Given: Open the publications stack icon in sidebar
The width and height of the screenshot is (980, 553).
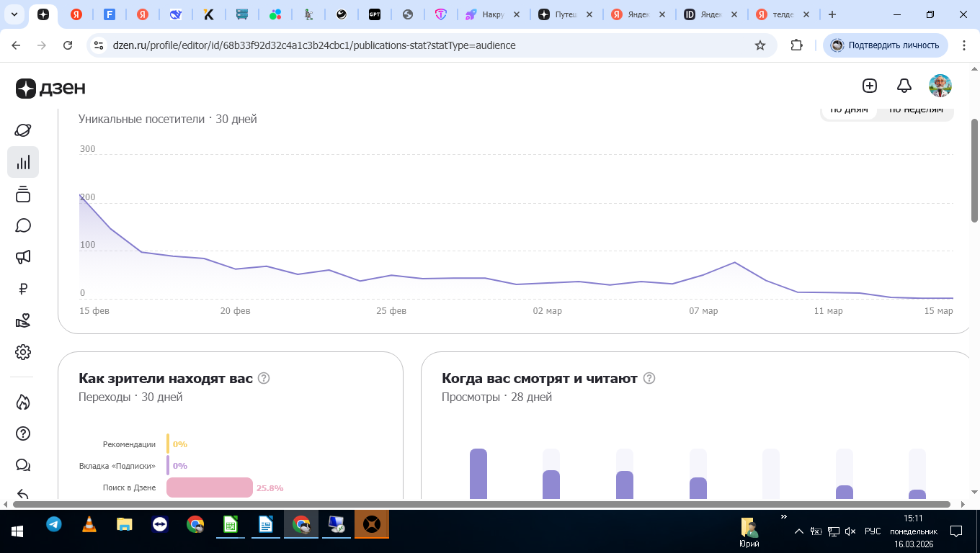Looking at the screenshot, I should click(x=23, y=194).
